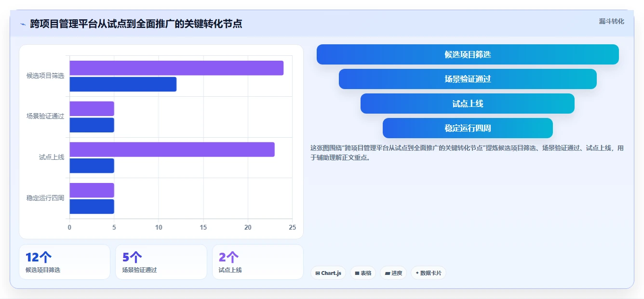Click the 12个 候选项目筛选 stat card
Screen dimensions: 644x299
point(65,262)
